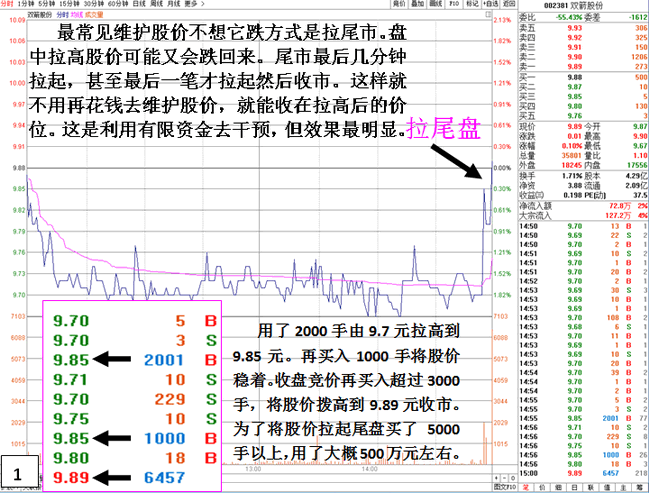Open the 统计 statistics tool
The width and height of the screenshot is (650, 493).
click(x=435, y=5)
